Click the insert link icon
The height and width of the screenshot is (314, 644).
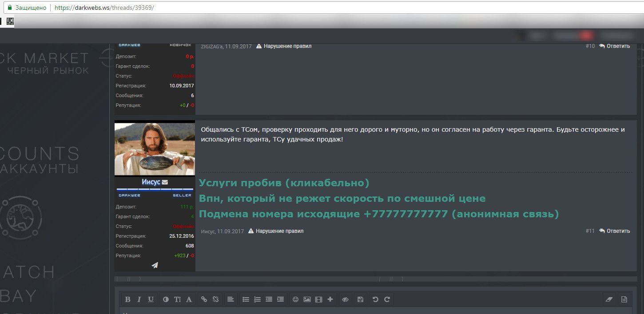(204, 299)
